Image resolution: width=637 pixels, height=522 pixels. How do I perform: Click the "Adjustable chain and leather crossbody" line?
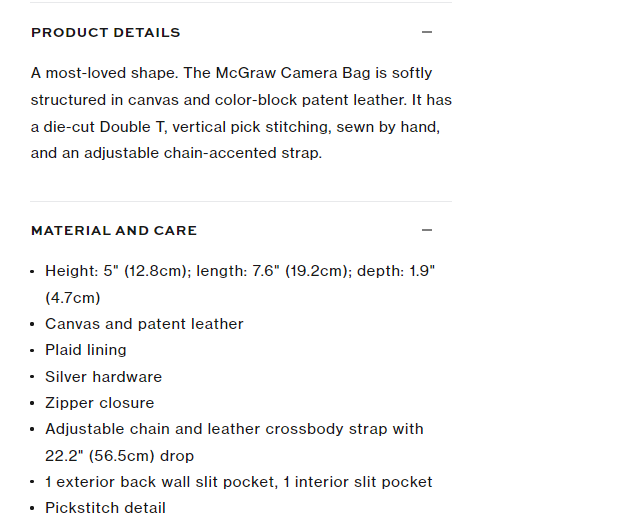pyautogui.click(x=234, y=429)
